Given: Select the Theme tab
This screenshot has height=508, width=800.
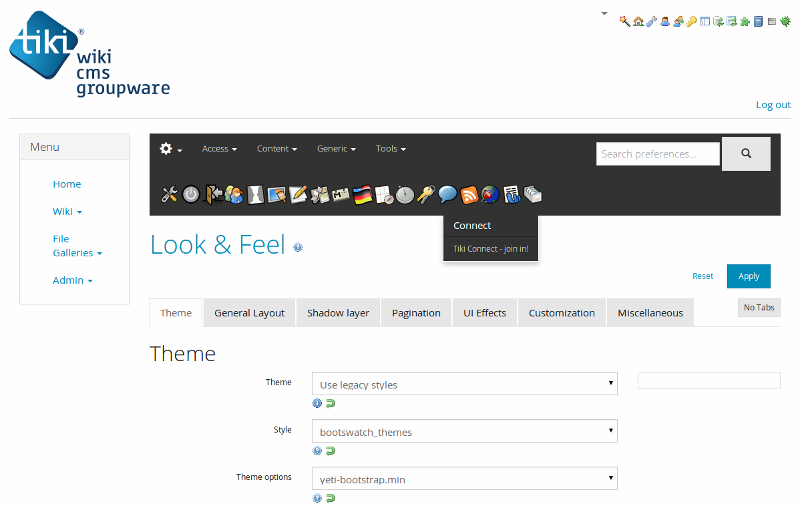Looking at the screenshot, I should (x=176, y=313).
